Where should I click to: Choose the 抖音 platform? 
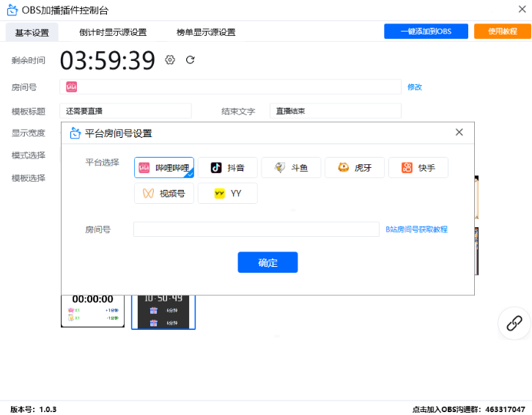point(228,168)
